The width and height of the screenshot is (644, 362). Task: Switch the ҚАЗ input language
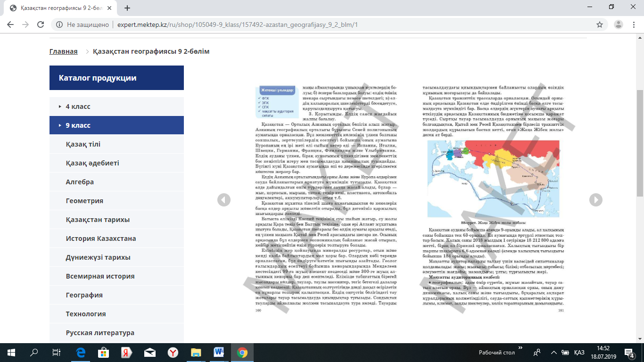click(579, 353)
